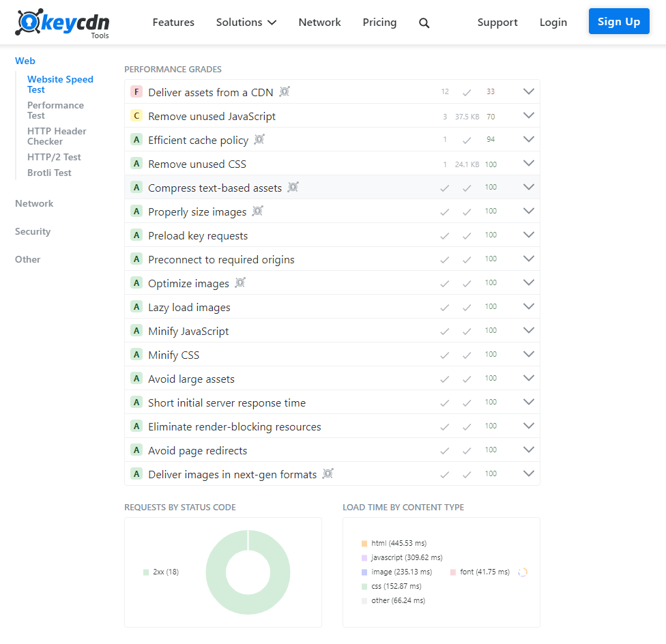666x644 pixels.
Task: Select Pricing in the top navigation
Action: [x=379, y=22]
